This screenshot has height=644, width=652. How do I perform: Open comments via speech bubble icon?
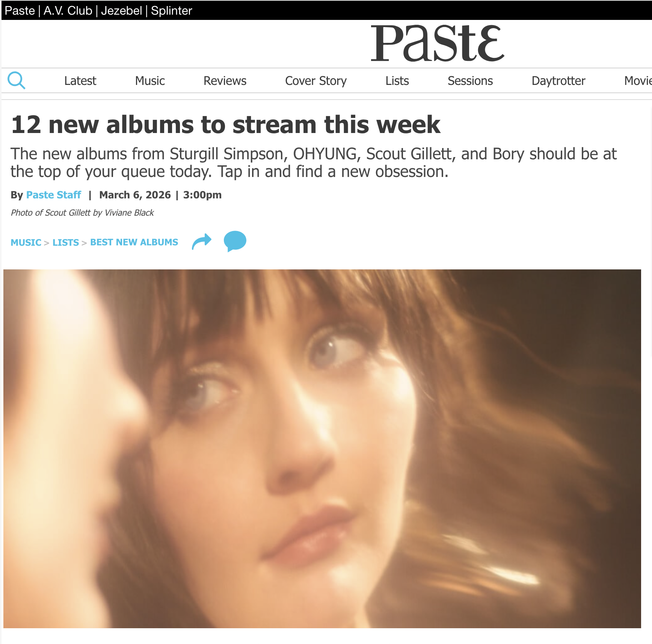235,241
